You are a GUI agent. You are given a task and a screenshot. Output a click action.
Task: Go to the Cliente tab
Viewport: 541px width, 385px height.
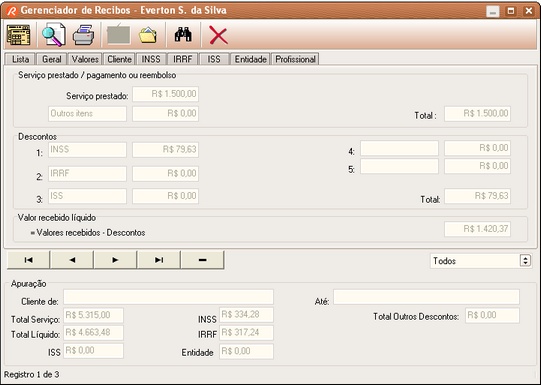pos(119,59)
